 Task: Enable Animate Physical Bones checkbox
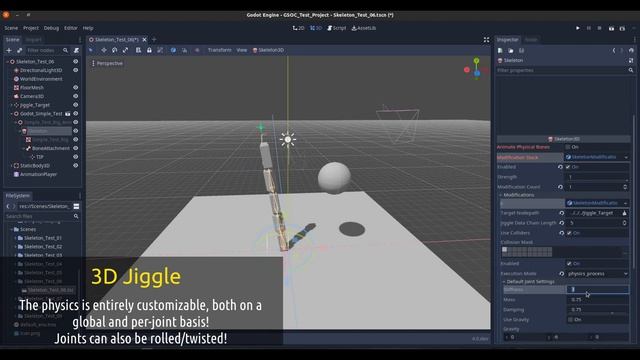[x=568, y=147]
